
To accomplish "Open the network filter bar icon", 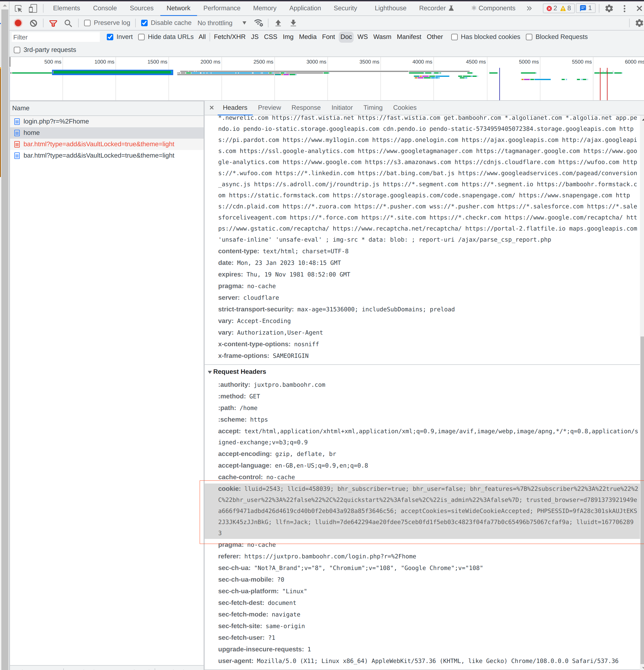I will click(x=53, y=23).
